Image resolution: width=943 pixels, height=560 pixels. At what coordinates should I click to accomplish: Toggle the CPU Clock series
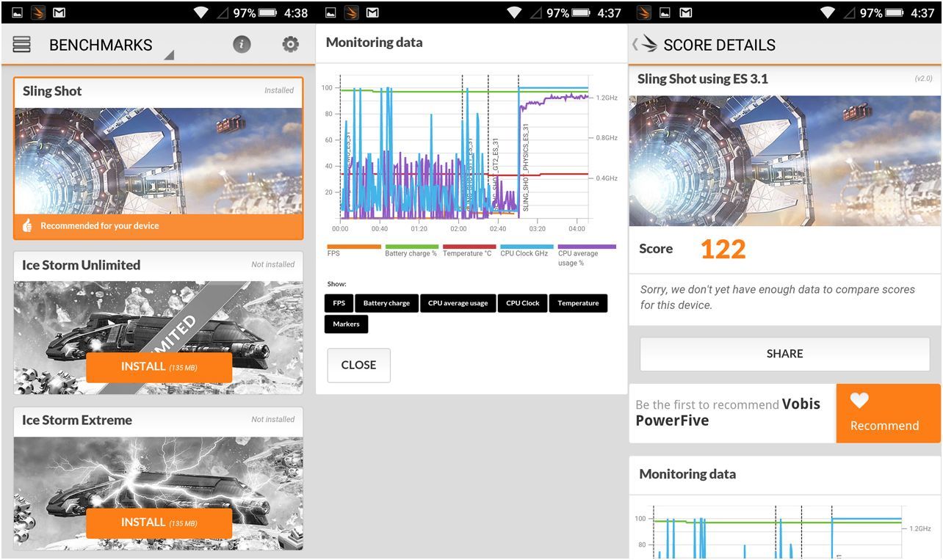point(522,303)
